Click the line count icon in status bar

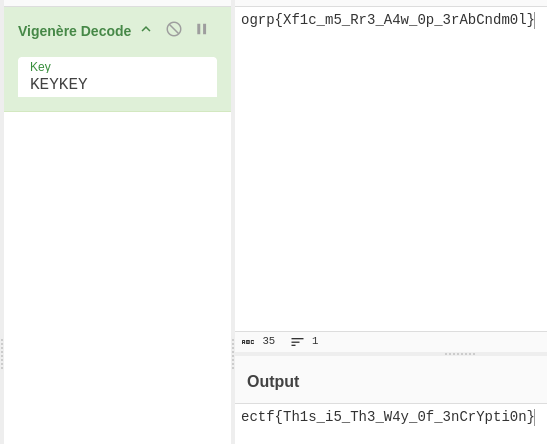tap(297, 342)
